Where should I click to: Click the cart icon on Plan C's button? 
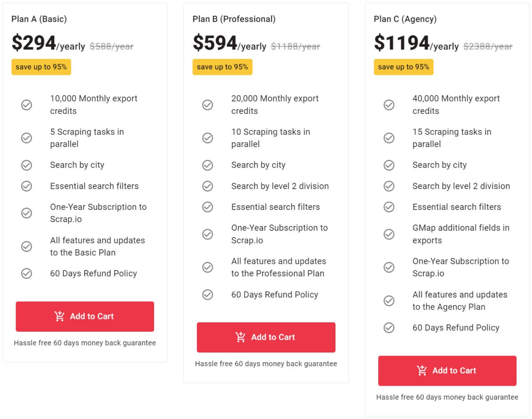coord(422,371)
